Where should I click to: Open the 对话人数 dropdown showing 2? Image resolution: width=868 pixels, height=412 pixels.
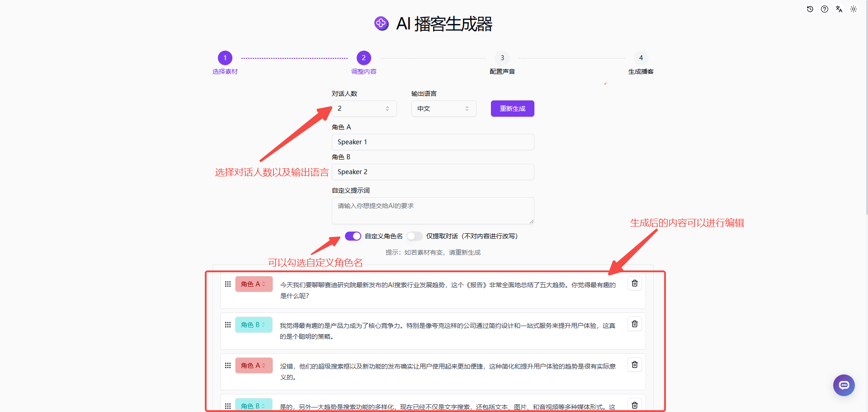(364, 109)
